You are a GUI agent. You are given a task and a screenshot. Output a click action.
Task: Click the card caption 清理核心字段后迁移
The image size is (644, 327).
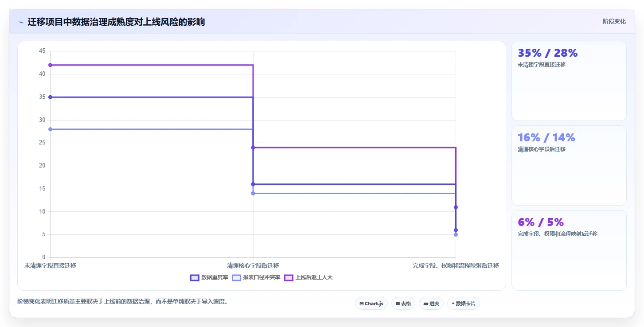tap(542, 149)
